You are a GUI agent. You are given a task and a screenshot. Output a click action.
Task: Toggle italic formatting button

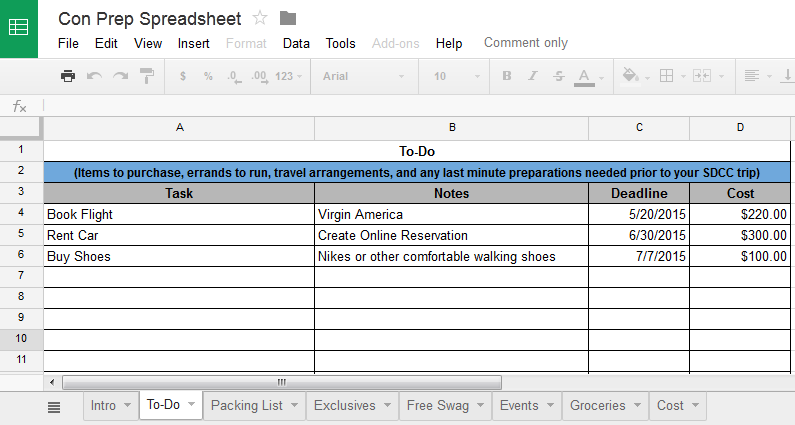[x=532, y=76]
